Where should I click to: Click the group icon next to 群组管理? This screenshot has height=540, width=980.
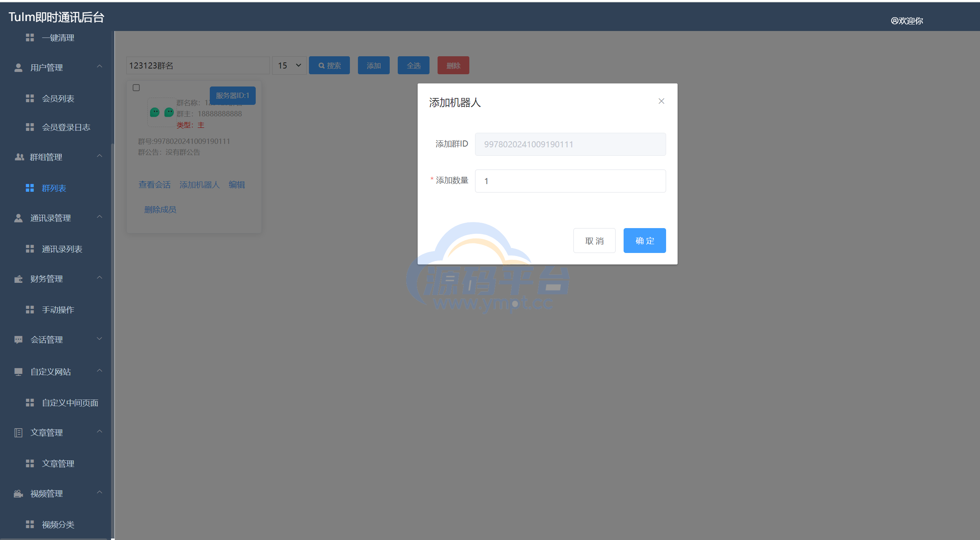(19, 157)
